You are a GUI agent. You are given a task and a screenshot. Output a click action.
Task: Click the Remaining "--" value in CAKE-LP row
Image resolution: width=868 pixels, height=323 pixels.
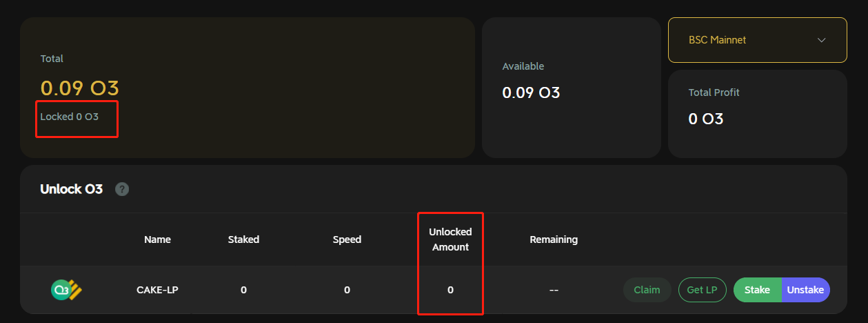[554, 290]
